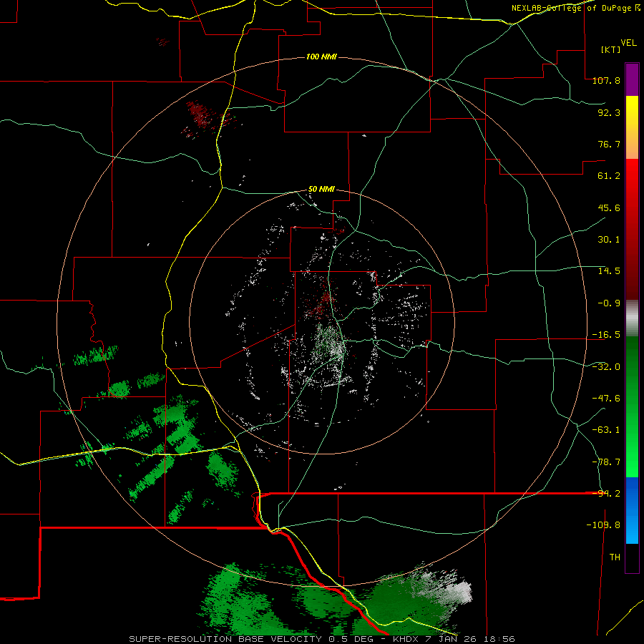Viewport: 644px width, 644px height.
Task: Click the VEL legend title
Action: 629,43
